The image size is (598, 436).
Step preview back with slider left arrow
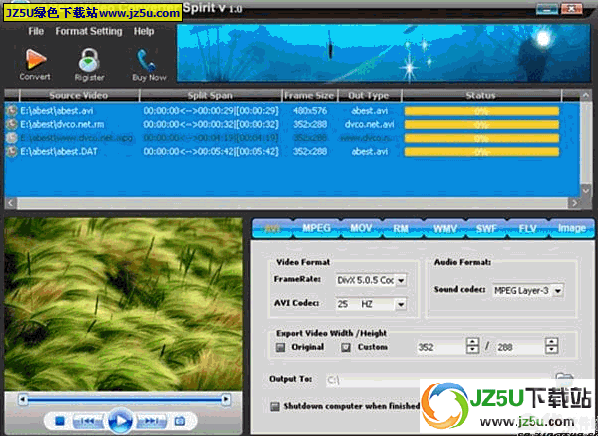23,399
